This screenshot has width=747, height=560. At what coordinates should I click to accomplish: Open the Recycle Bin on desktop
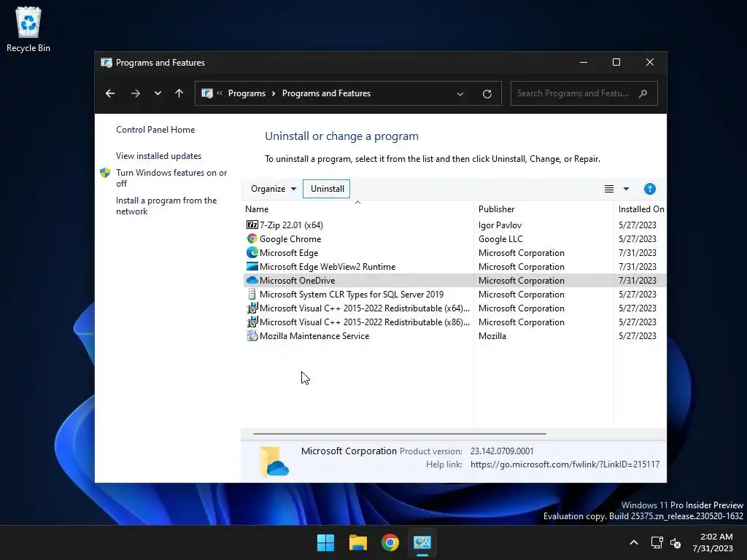pos(28,29)
